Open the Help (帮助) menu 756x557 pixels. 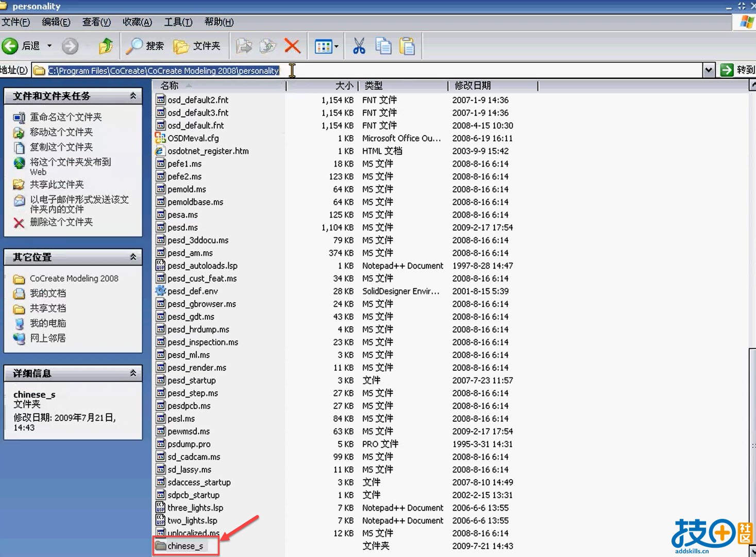pos(219,22)
